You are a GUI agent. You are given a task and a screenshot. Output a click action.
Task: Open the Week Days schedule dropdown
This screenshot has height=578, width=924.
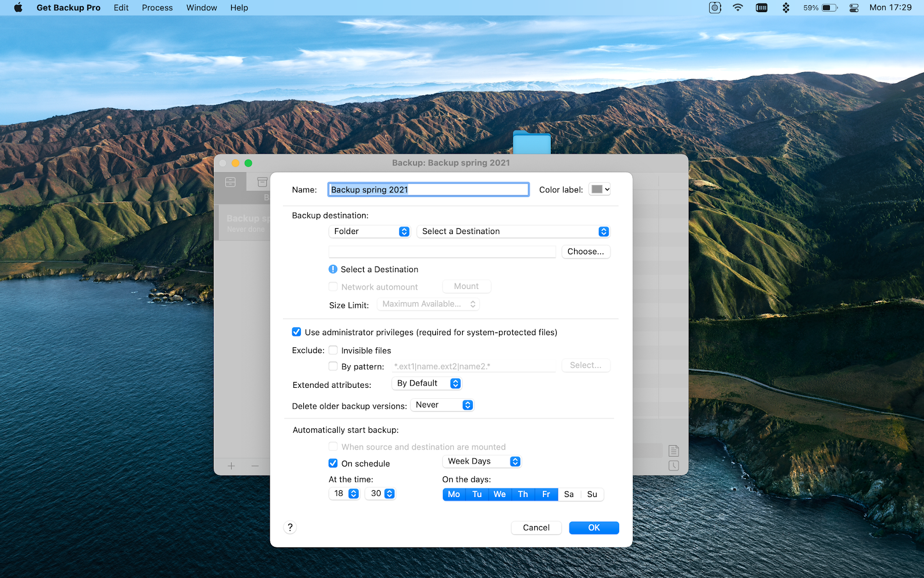click(482, 461)
